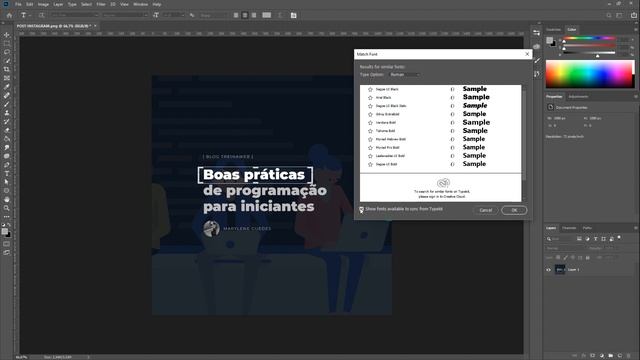The image size is (640, 360).
Task: Open the Window menu
Action: click(140, 4)
